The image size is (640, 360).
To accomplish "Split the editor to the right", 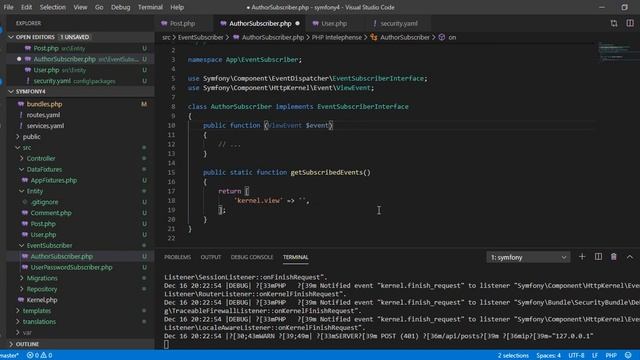I will (630, 24).
